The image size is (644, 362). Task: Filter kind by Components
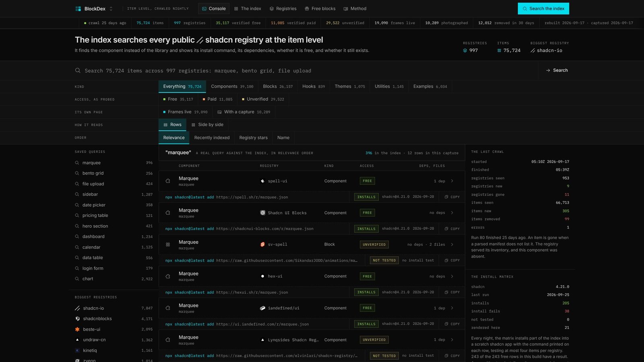click(232, 86)
